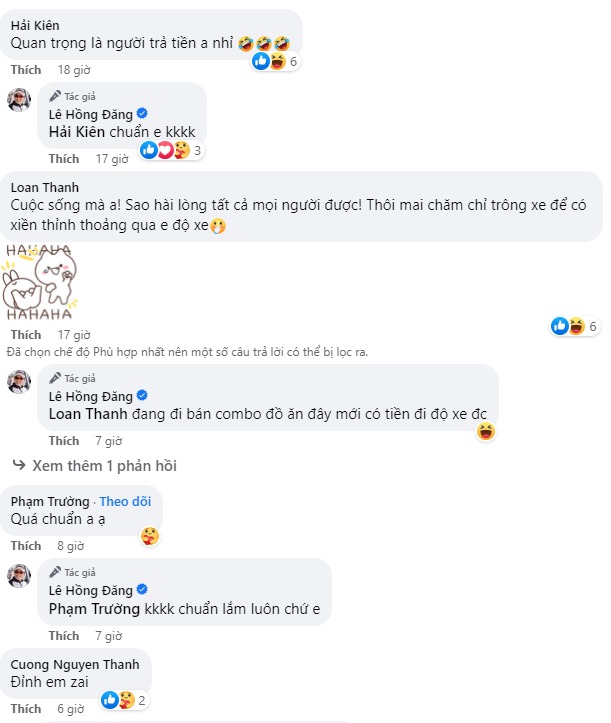Click haha reaction on "bán combo đồ ăn" reply
Image resolution: width=611 pixels, height=723 pixels.
[486, 431]
